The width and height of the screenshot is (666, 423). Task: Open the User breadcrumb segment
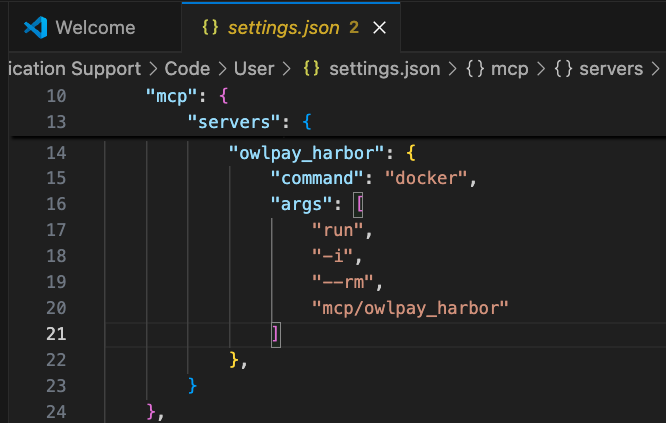(x=254, y=69)
